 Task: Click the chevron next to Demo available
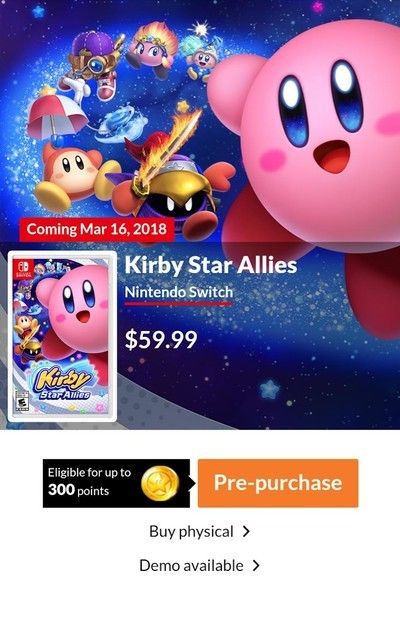click(x=256, y=566)
